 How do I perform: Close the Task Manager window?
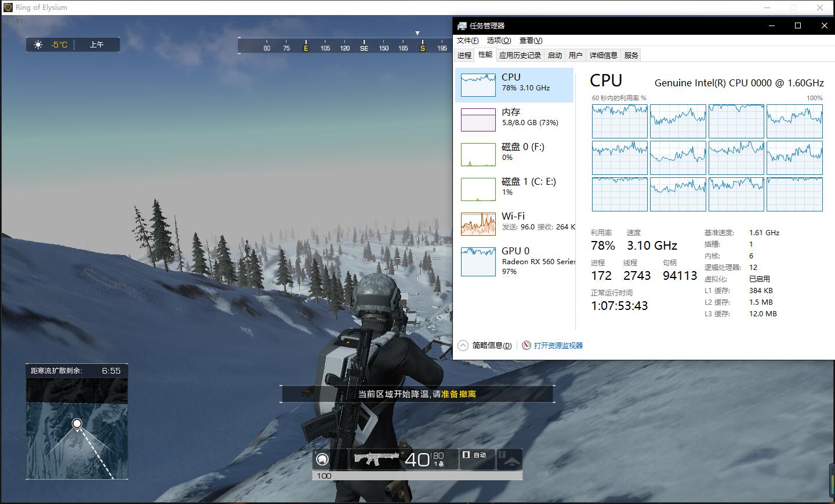pyautogui.click(x=824, y=25)
